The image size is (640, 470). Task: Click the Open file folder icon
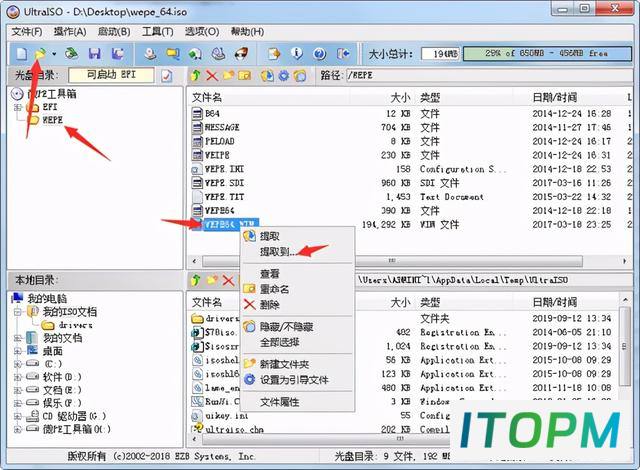pyautogui.click(x=40, y=53)
